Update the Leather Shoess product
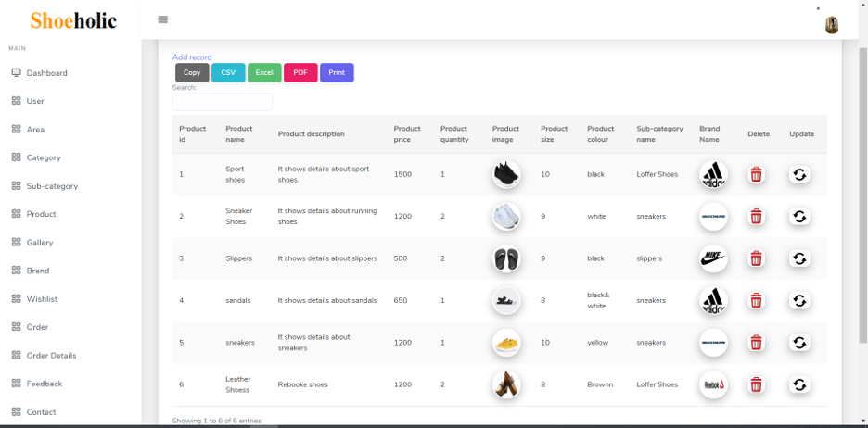Image resolution: width=868 pixels, height=428 pixels. coord(799,384)
